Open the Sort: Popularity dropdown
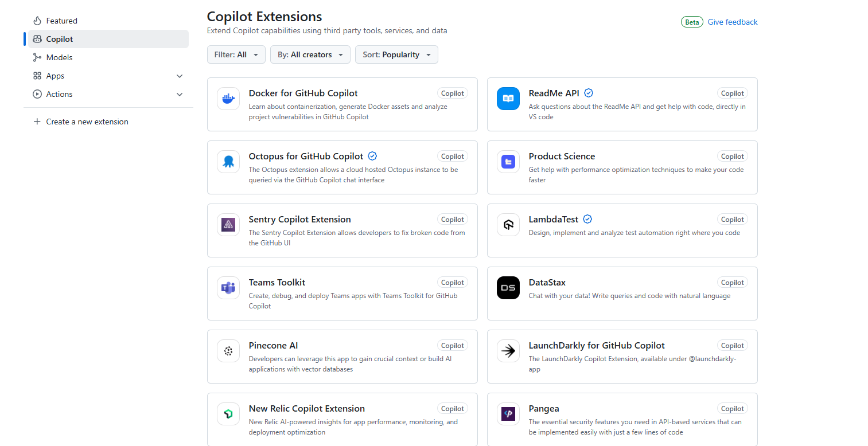868x446 pixels. click(x=396, y=54)
